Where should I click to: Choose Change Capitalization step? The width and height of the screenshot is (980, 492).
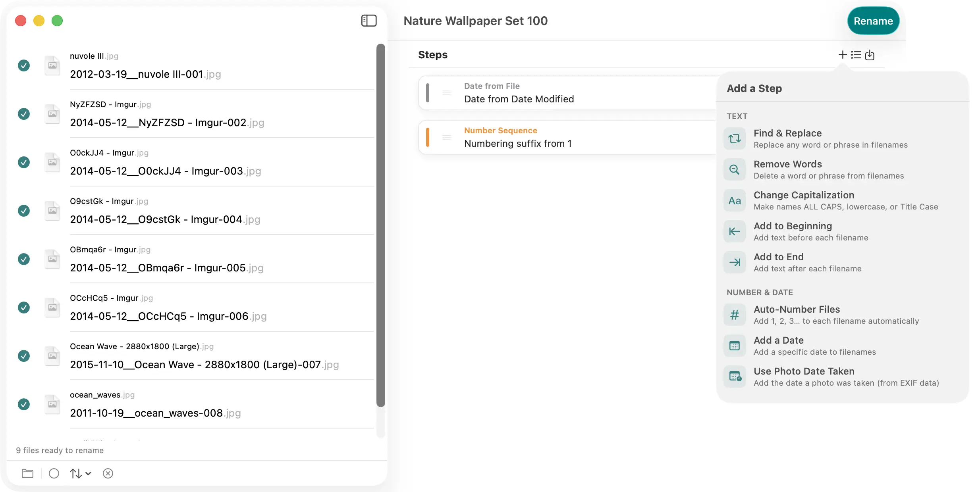click(x=842, y=200)
